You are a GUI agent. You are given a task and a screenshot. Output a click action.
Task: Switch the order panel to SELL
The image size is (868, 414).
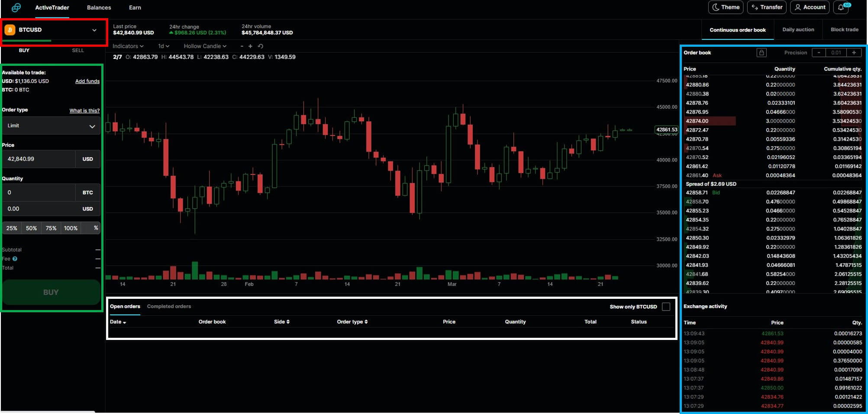(x=77, y=50)
